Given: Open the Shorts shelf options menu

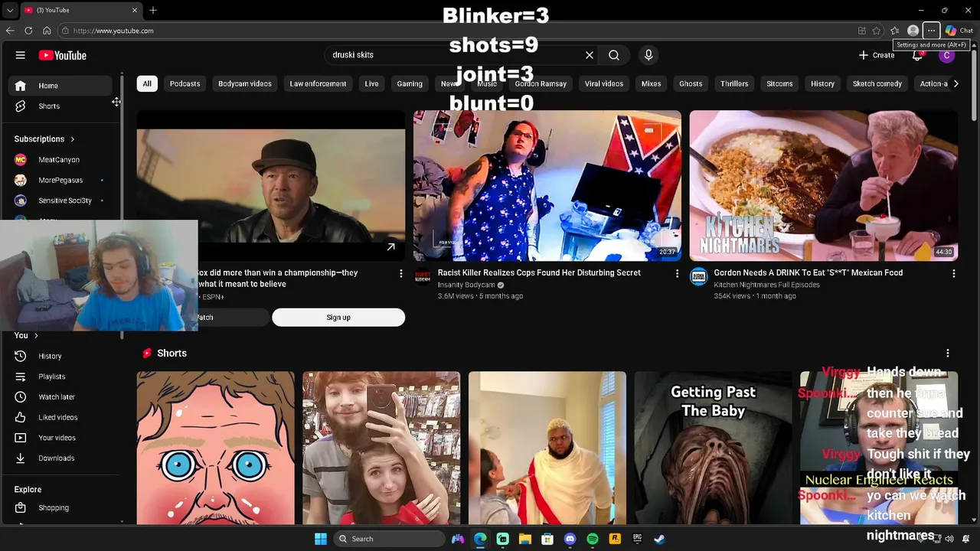Looking at the screenshot, I should (x=948, y=353).
